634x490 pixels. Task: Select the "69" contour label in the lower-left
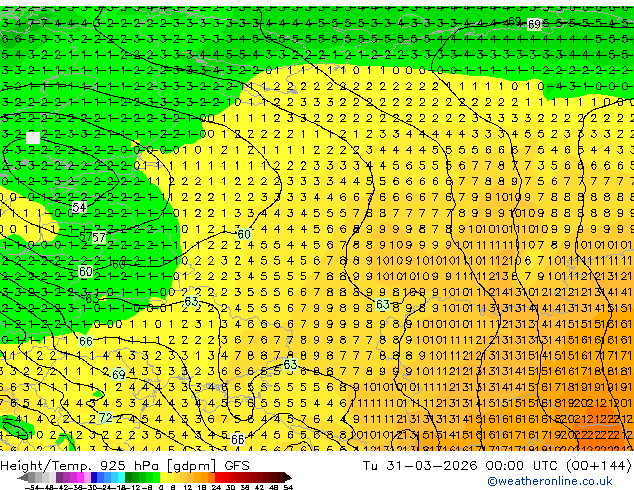tap(118, 375)
